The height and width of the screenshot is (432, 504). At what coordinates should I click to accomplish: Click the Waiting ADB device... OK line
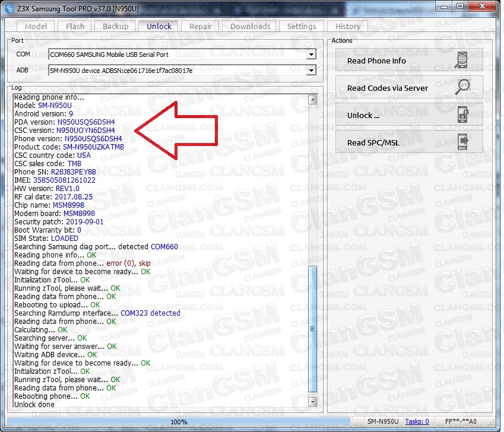55,355
